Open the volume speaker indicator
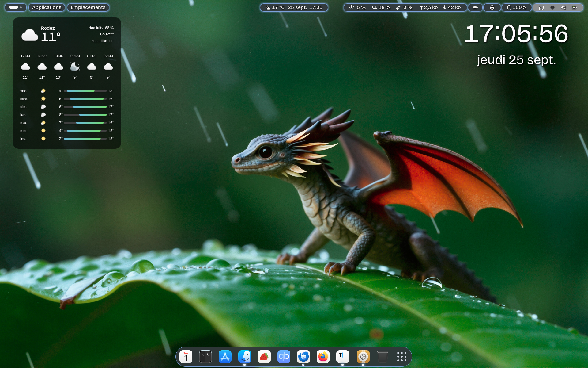This screenshot has height=368, width=588. pyautogui.click(x=563, y=7)
